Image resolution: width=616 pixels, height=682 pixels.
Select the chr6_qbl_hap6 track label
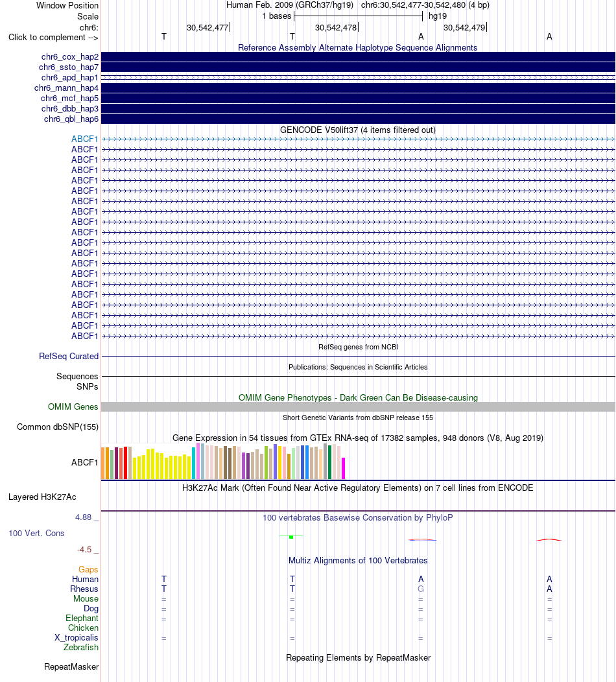[x=71, y=119]
